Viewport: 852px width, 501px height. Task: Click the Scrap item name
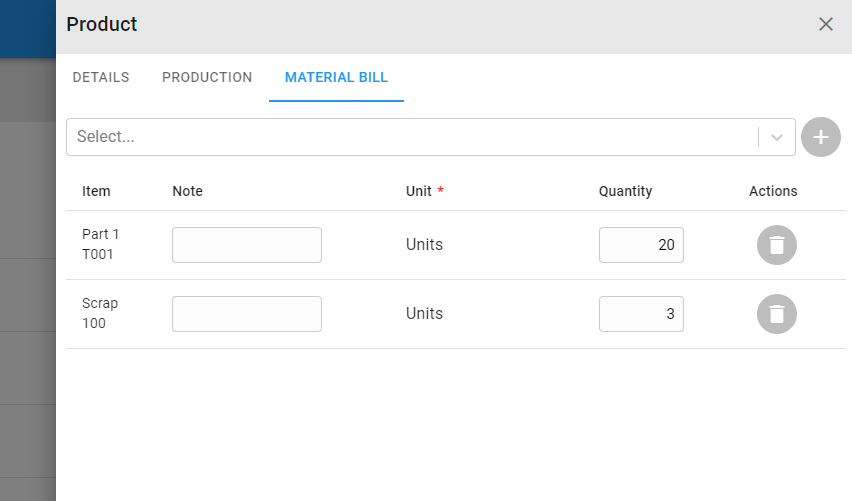click(100, 303)
